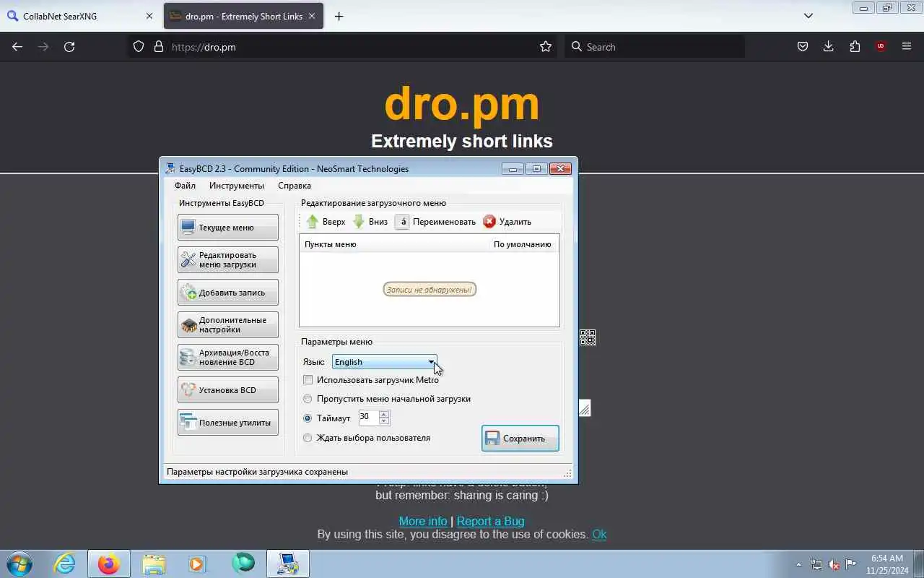
Task: Open the Windows Start button
Action: pos(19,564)
